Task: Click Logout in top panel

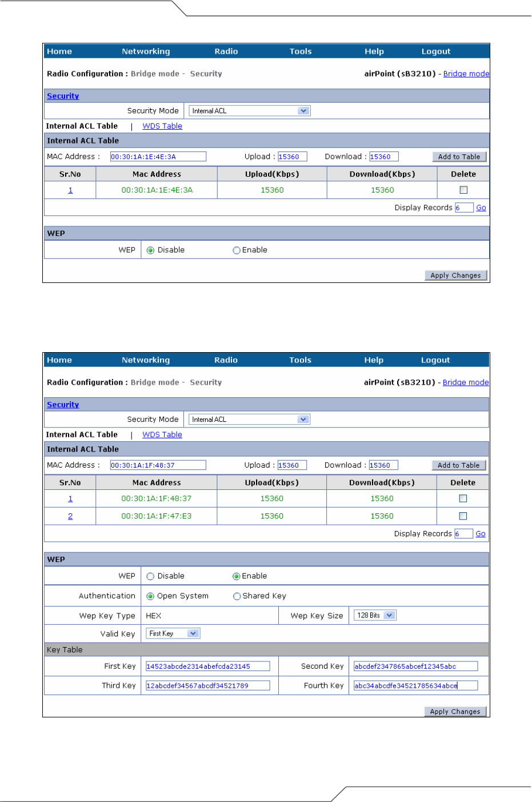Action: [x=436, y=51]
